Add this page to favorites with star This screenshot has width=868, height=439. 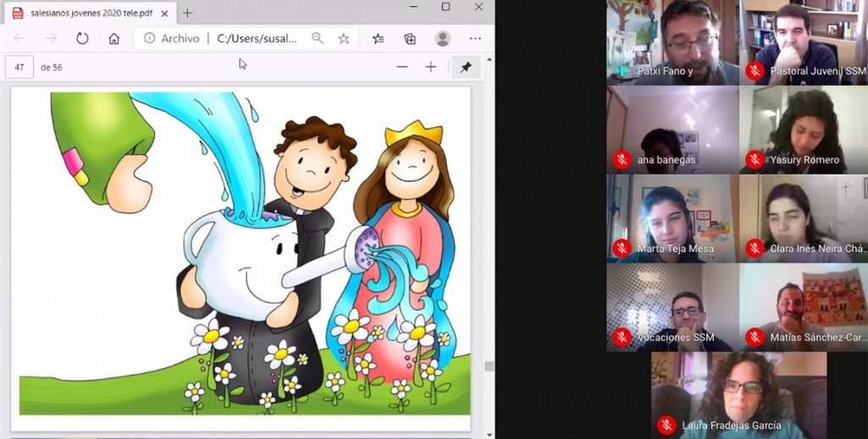pos(343,38)
